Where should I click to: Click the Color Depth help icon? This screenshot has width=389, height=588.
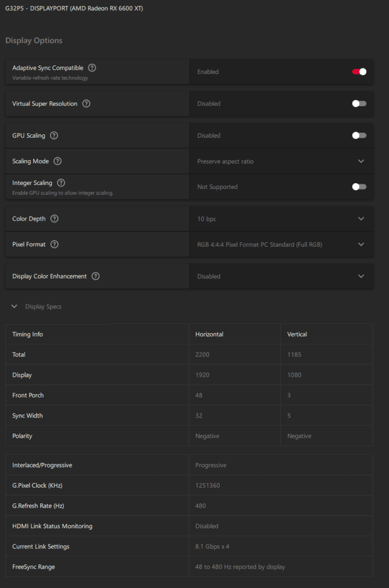click(54, 219)
